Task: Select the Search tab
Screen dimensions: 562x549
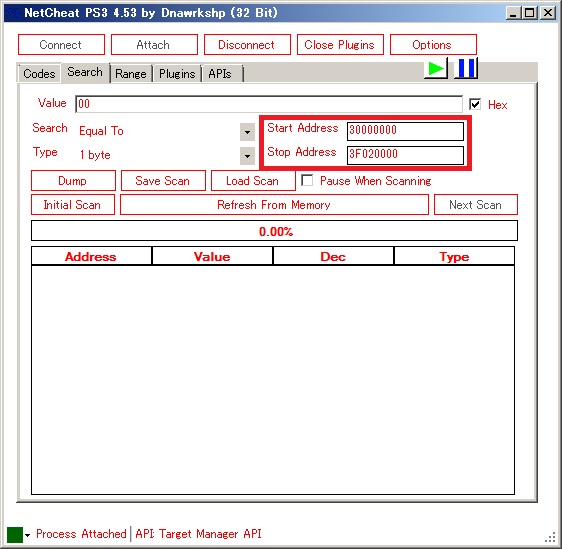Action: click(x=85, y=72)
